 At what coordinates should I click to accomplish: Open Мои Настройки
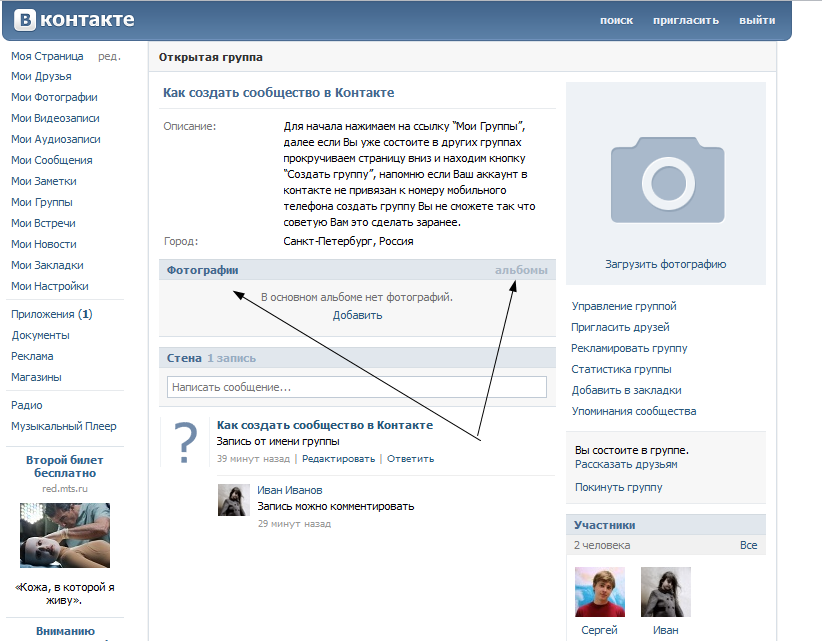(50, 286)
